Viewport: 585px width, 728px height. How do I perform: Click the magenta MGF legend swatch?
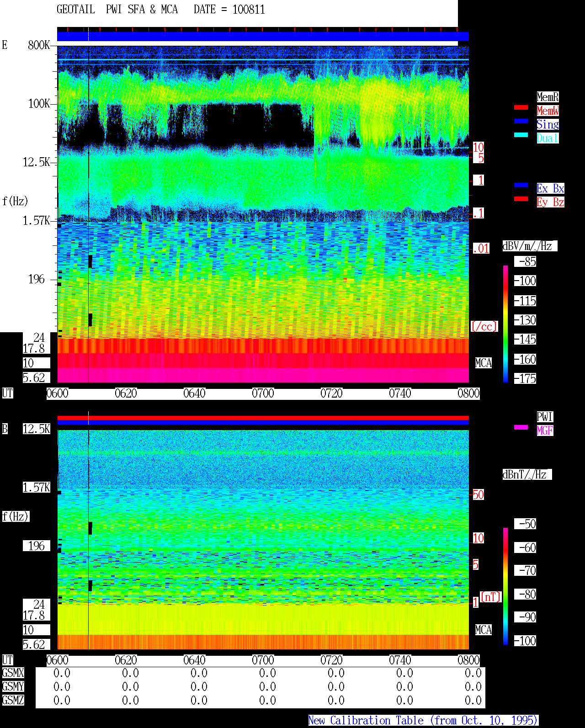[521, 427]
